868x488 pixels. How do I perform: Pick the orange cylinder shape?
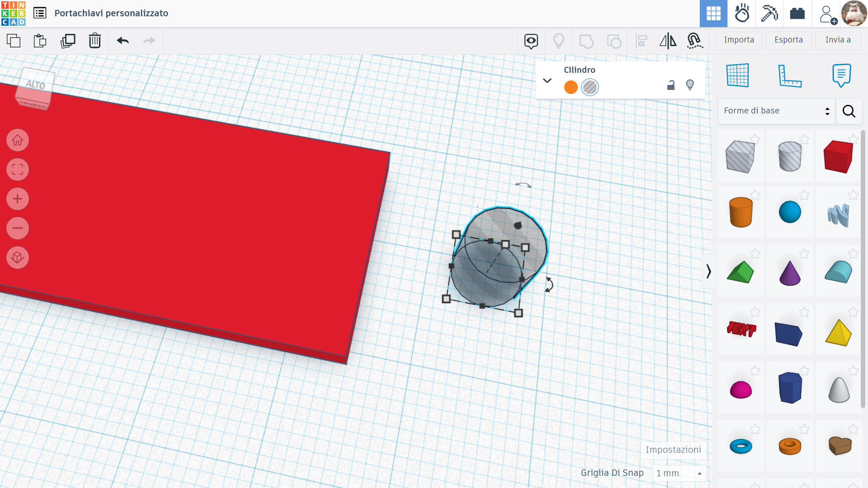point(741,212)
